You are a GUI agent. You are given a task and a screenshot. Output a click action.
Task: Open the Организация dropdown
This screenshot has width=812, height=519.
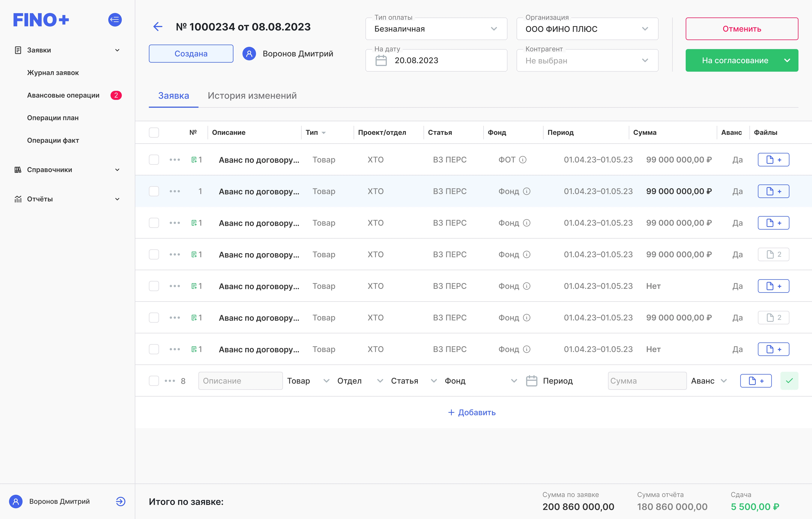click(587, 29)
